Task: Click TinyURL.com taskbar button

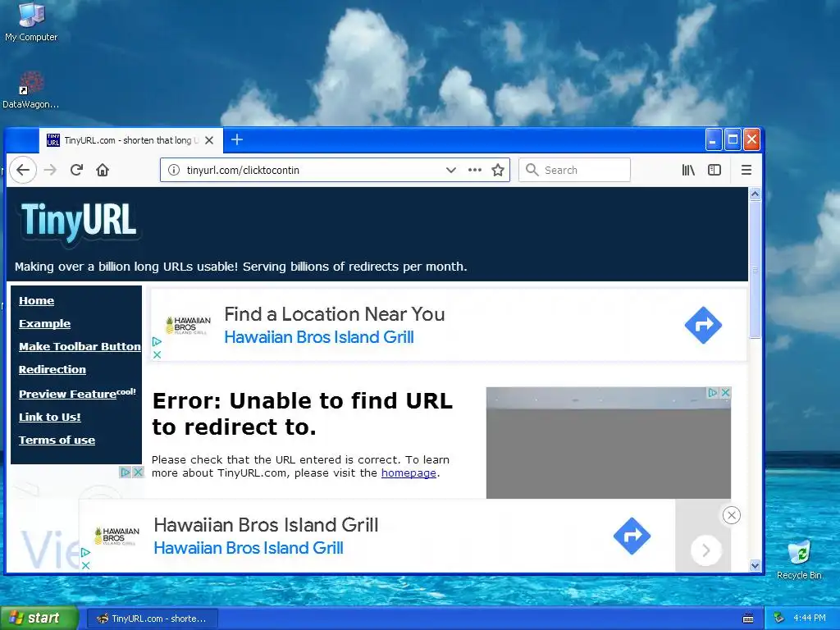Action: [152, 619]
